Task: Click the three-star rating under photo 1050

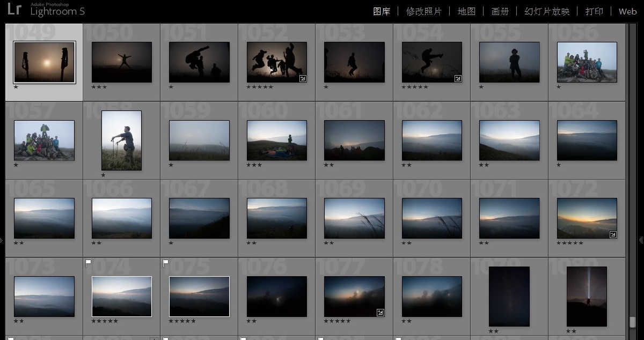Action: [99, 87]
